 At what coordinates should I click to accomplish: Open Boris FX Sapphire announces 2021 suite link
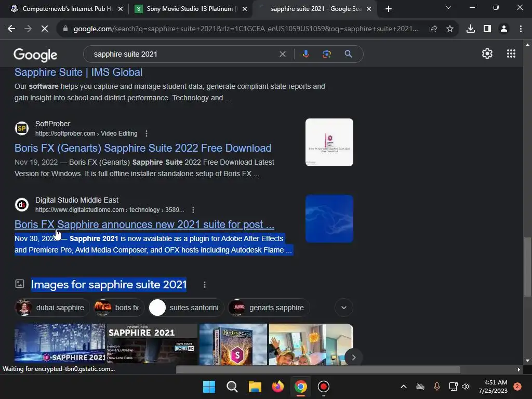[x=144, y=224]
